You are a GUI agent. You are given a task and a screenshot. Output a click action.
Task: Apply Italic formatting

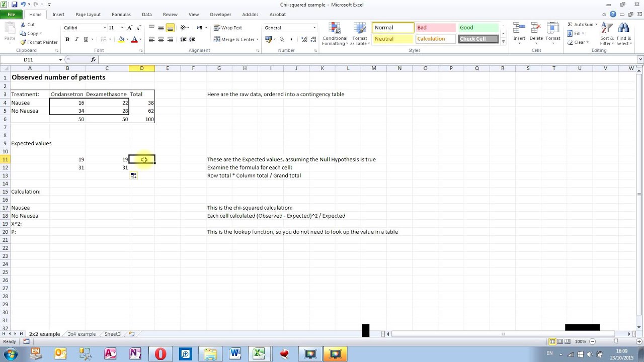click(76, 39)
